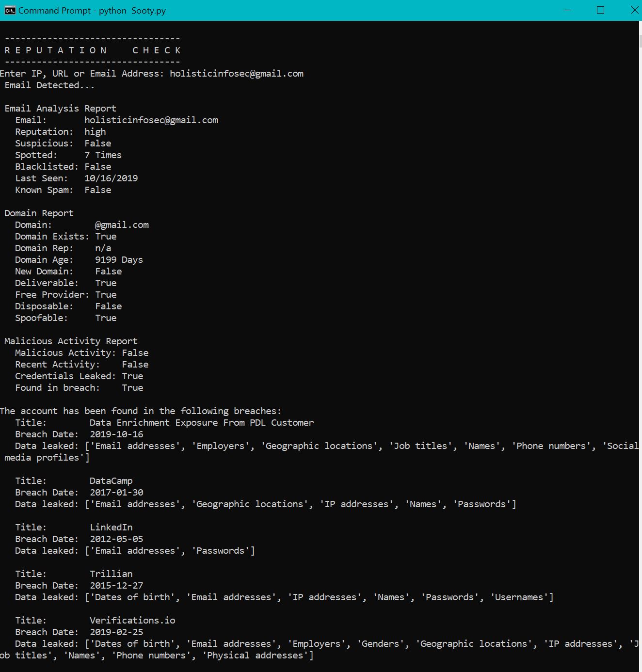Click 'Passwords' in the LinkedIn data leaked list

tap(221, 551)
